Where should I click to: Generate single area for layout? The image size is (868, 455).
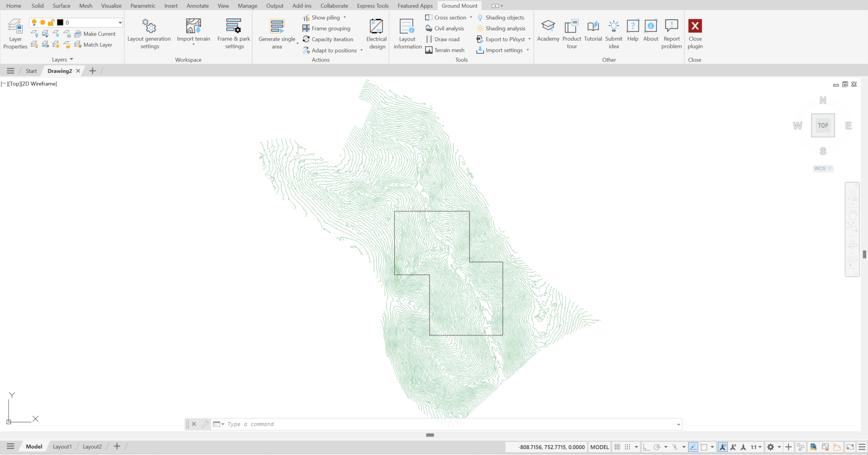pyautogui.click(x=276, y=32)
